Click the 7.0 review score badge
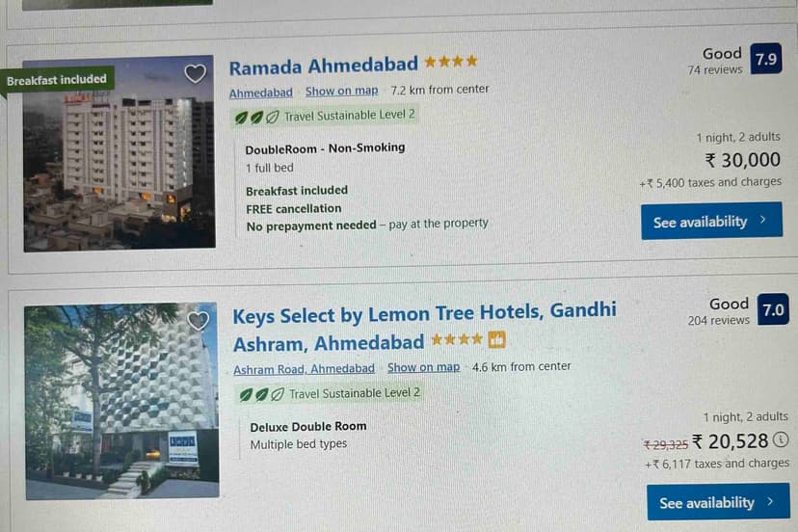798x532 pixels. click(773, 310)
